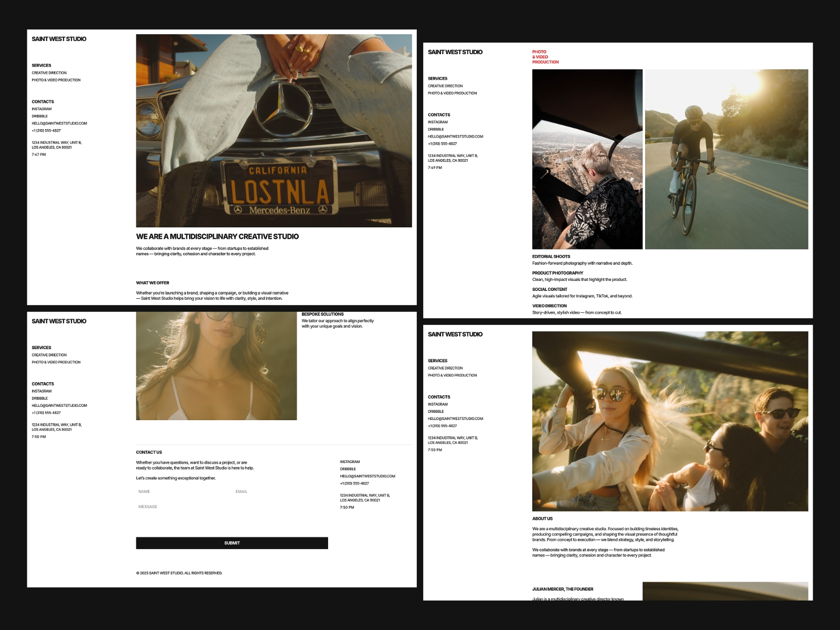
Task: Click the sunglasses portrait image near Bespoke Solutions
Action: [x=216, y=366]
